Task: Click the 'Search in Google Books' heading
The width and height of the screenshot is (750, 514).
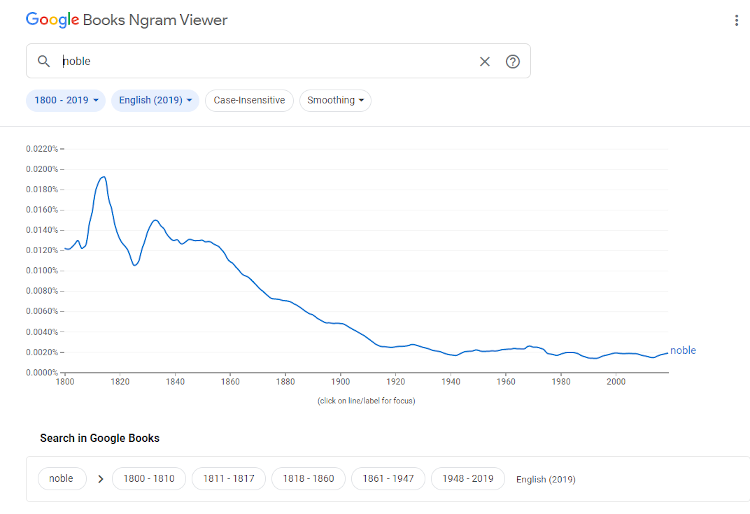Action: [x=99, y=438]
